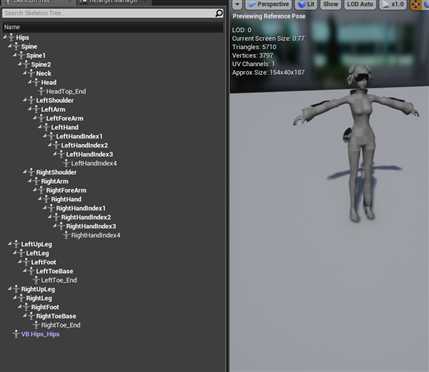
Task: Open the Perspective view mode menu
Action: (x=269, y=4)
